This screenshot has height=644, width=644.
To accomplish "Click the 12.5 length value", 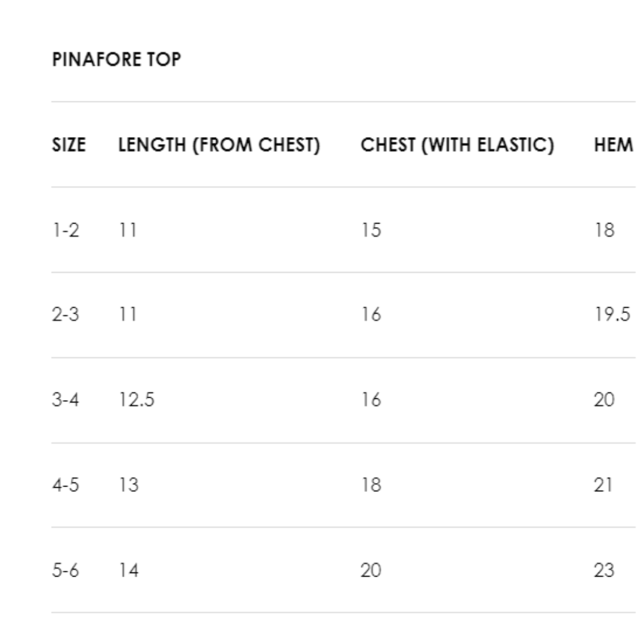I will pyautogui.click(x=136, y=400).
